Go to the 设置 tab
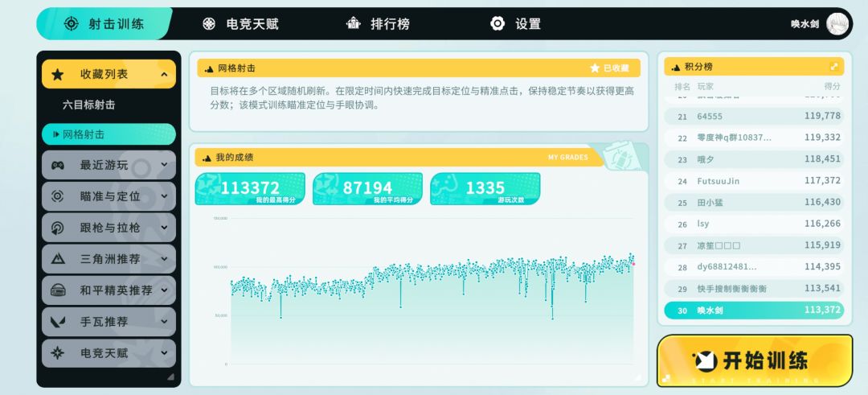868x395 pixels. point(515,24)
